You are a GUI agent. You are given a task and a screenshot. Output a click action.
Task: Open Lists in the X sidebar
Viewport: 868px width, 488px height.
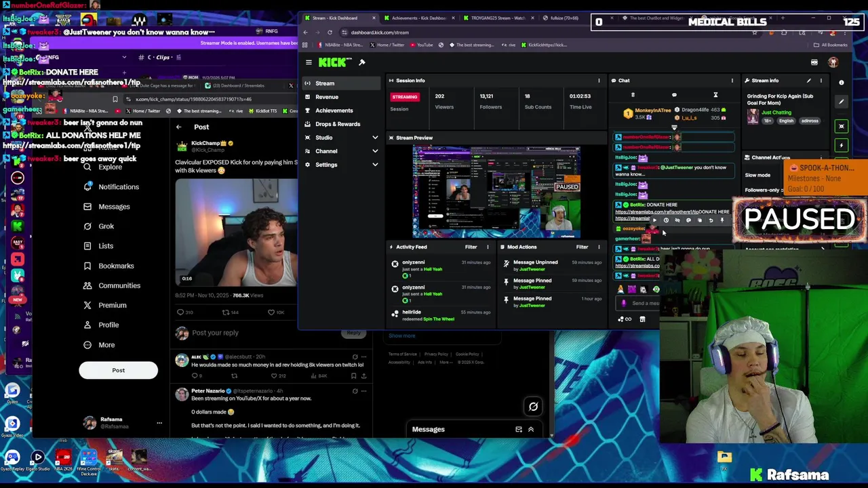click(98, 246)
